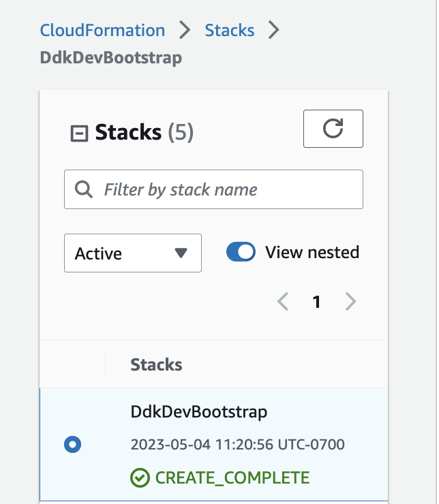The width and height of the screenshot is (439, 504).
Task: Collapse the Stacks panel with minus icon
Action: tap(79, 133)
